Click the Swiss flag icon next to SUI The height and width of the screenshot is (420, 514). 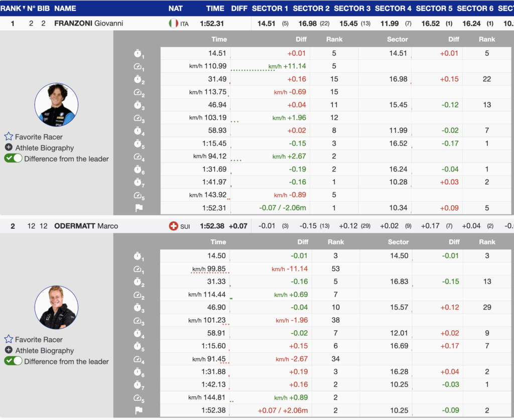(173, 226)
